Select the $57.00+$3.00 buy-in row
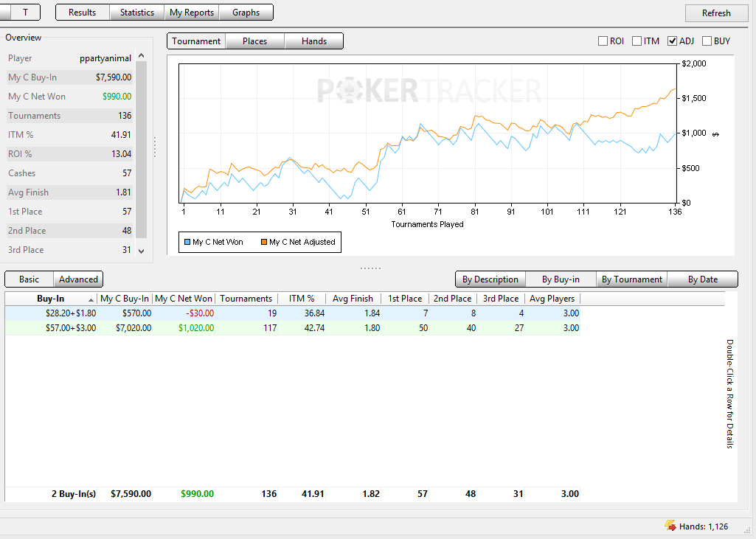756x539 pixels. pyautogui.click(x=292, y=328)
